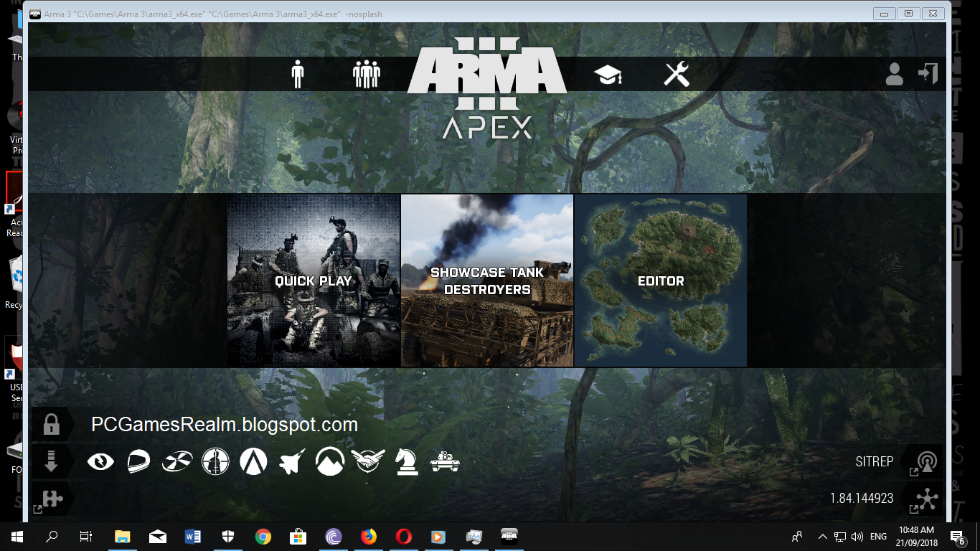The image size is (980, 551).
Task: Open the SITREP broadcast antenna icon
Action: (927, 461)
